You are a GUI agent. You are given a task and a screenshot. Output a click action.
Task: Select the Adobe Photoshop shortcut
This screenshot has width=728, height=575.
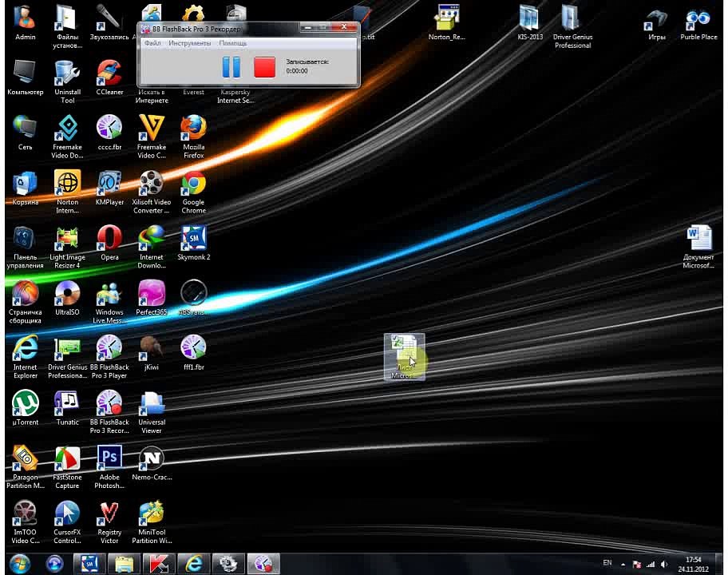pyautogui.click(x=109, y=467)
